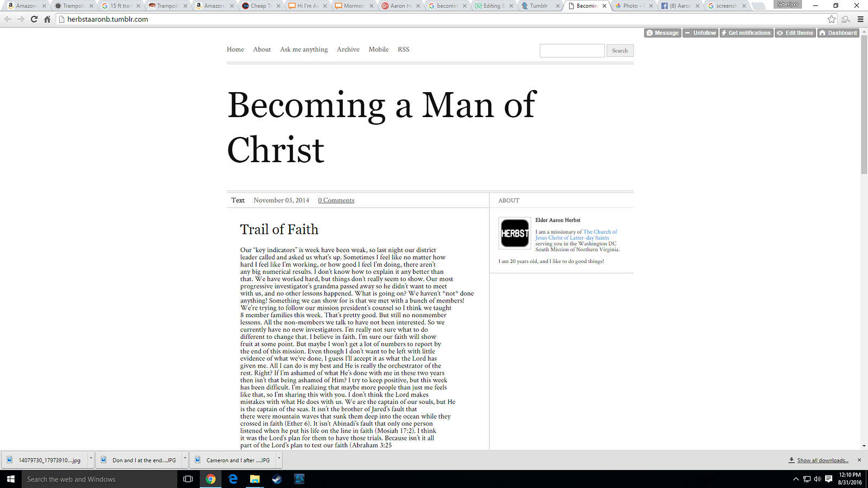Click the extension icon beside the bookmark star

[846, 19]
